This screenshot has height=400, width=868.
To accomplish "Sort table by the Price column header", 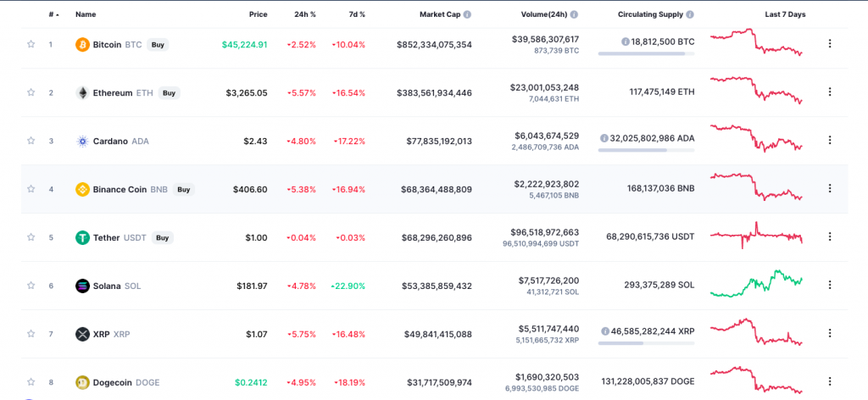I will tap(258, 14).
